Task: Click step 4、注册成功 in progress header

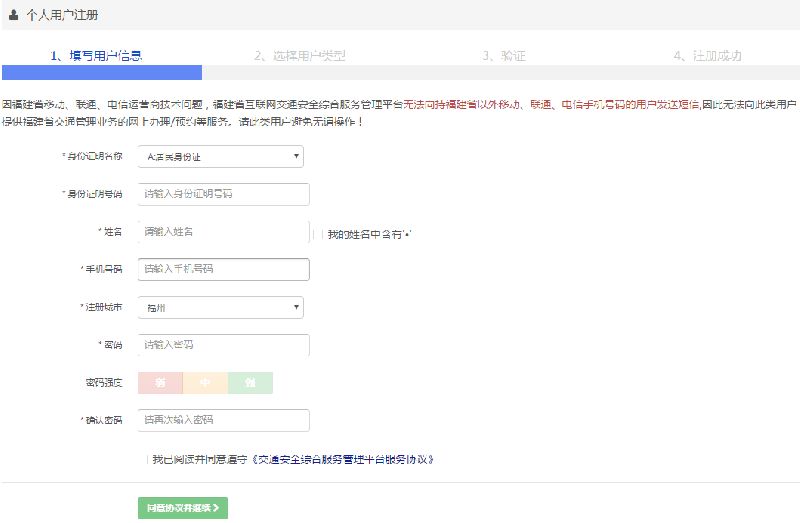Action: (707, 56)
